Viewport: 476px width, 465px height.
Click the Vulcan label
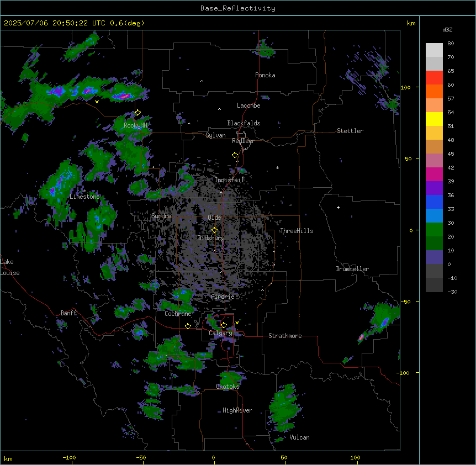299,437
